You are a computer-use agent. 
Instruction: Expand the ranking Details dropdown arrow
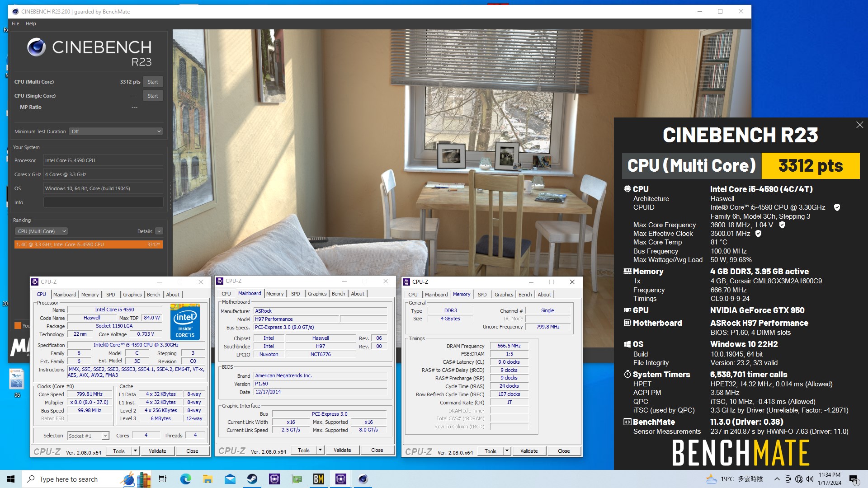(x=159, y=231)
